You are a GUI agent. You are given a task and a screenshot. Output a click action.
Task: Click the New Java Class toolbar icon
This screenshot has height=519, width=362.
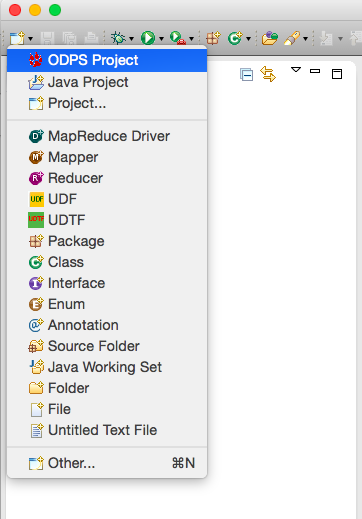pyautogui.click(x=235, y=38)
